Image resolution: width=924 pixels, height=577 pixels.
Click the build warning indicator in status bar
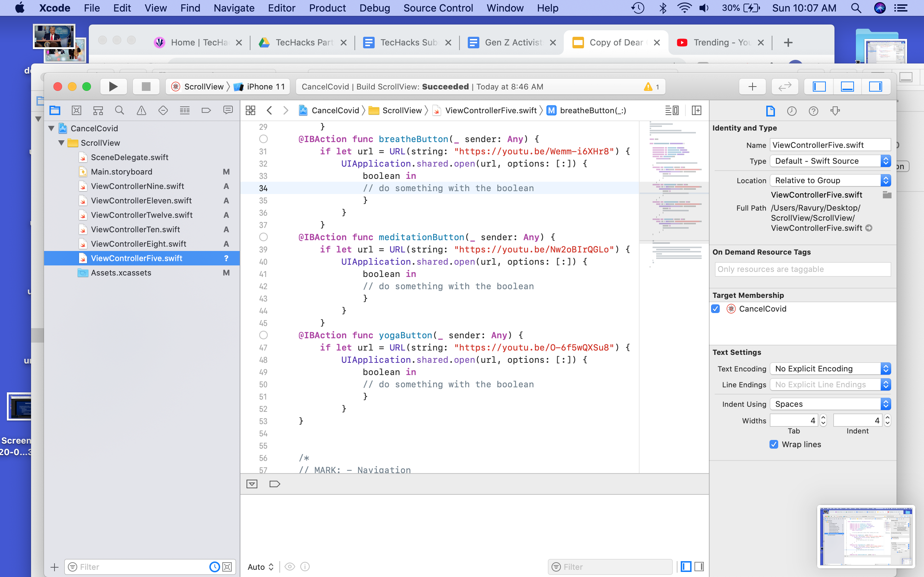(651, 87)
